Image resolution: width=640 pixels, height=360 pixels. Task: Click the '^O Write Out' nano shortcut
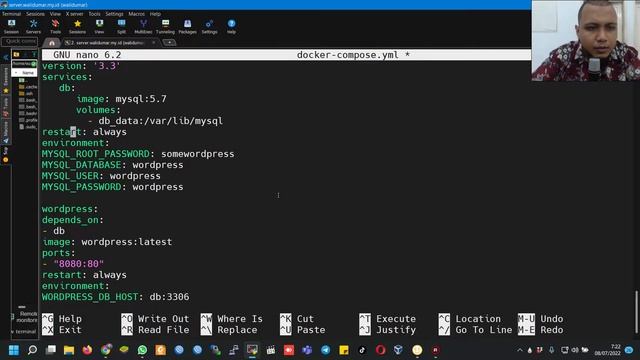155,319
